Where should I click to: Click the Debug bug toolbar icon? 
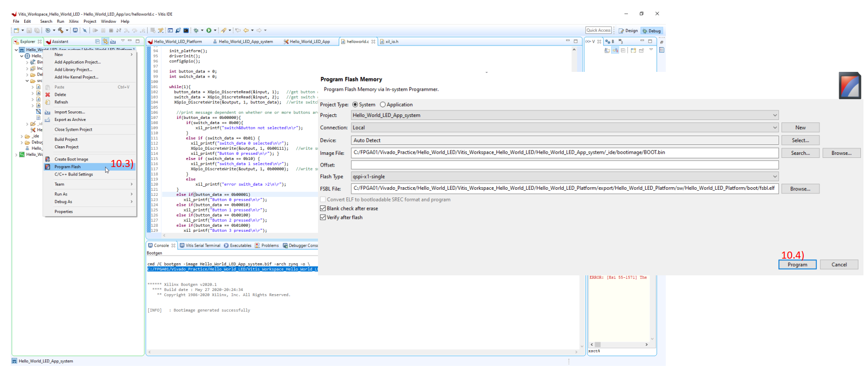point(196,30)
